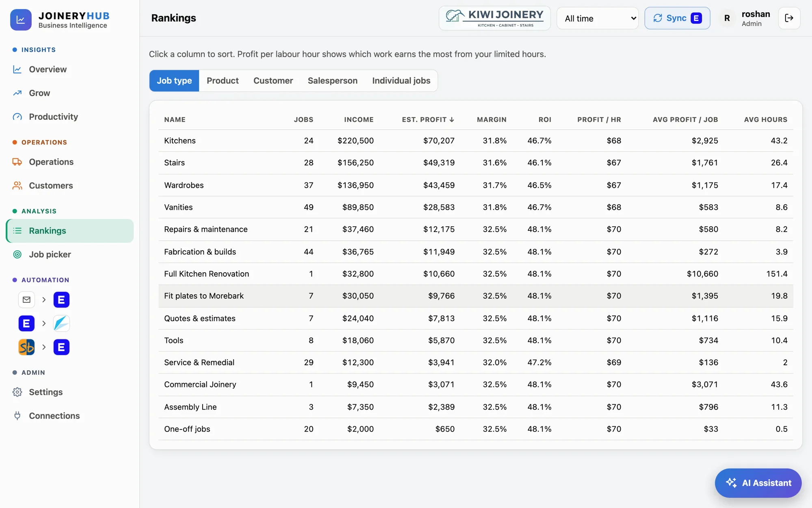Click the Operations truck icon
The image size is (812, 508).
tap(17, 162)
